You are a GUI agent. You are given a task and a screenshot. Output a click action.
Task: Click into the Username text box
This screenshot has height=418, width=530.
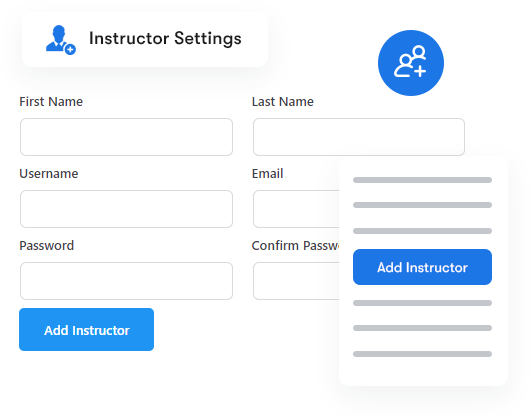coord(126,209)
